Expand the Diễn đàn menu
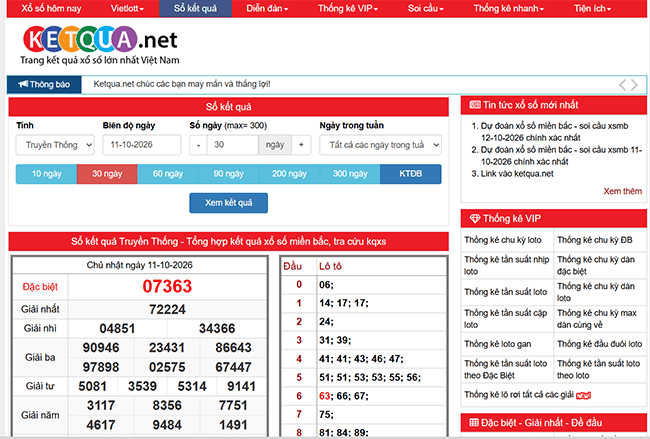The width and height of the screenshot is (650, 439). (267, 8)
